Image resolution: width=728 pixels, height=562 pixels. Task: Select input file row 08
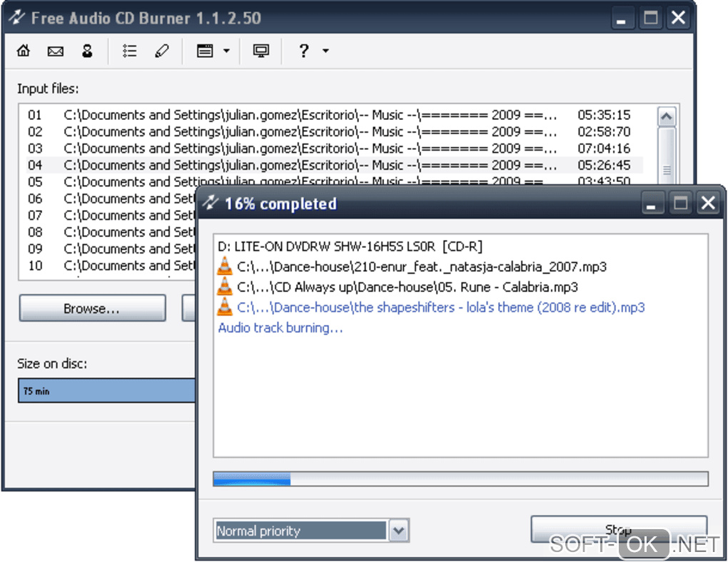111,232
